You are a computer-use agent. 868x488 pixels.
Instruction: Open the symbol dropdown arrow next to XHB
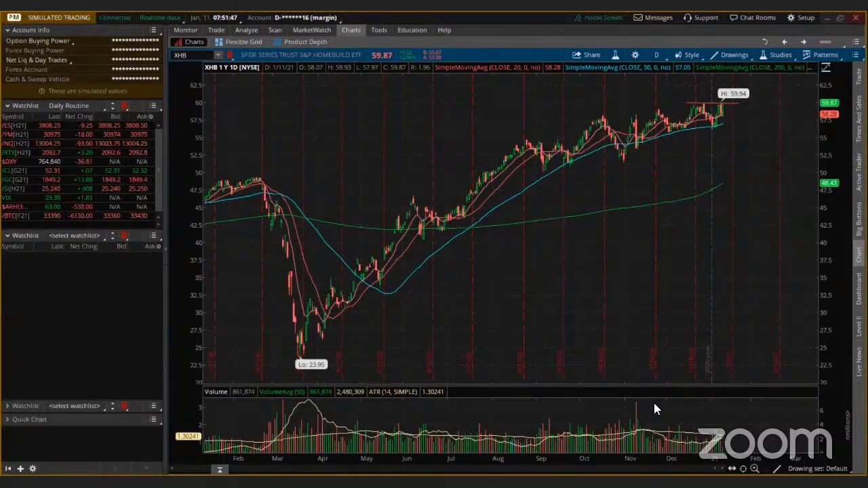[218, 55]
